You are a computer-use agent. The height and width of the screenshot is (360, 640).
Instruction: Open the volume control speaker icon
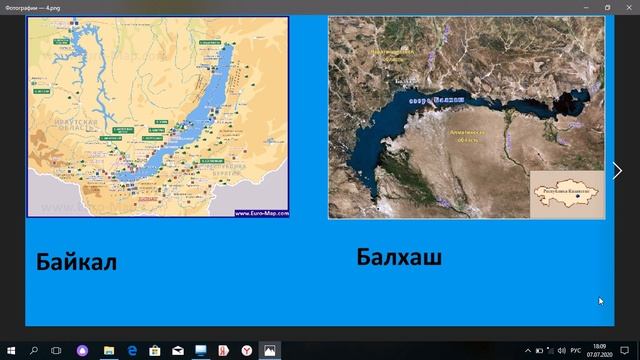point(562,351)
